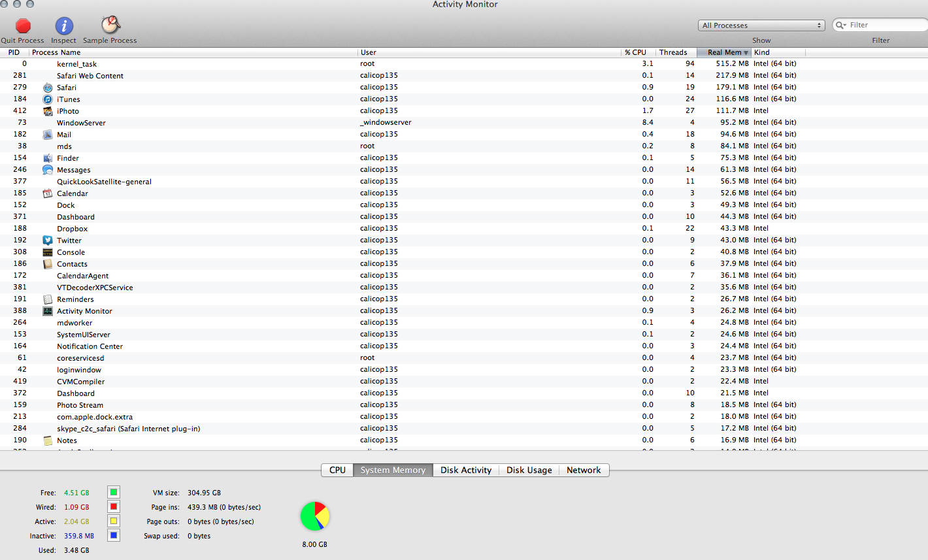Image resolution: width=928 pixels, height=560 pixels.
Task: Open the Disk Activity tab
Action: coord(466,470)
